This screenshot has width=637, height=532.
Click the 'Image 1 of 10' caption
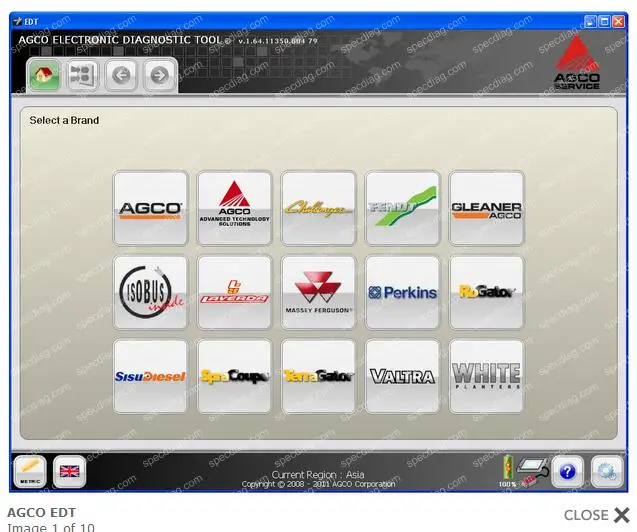pos(51,527)
